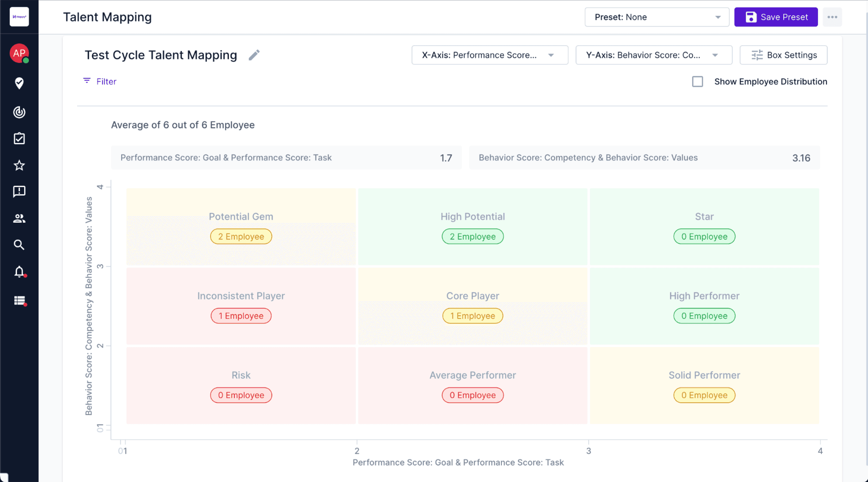Click the 'Core Player' box label
The height and width of the screenshot is (482, 868).
473,296
